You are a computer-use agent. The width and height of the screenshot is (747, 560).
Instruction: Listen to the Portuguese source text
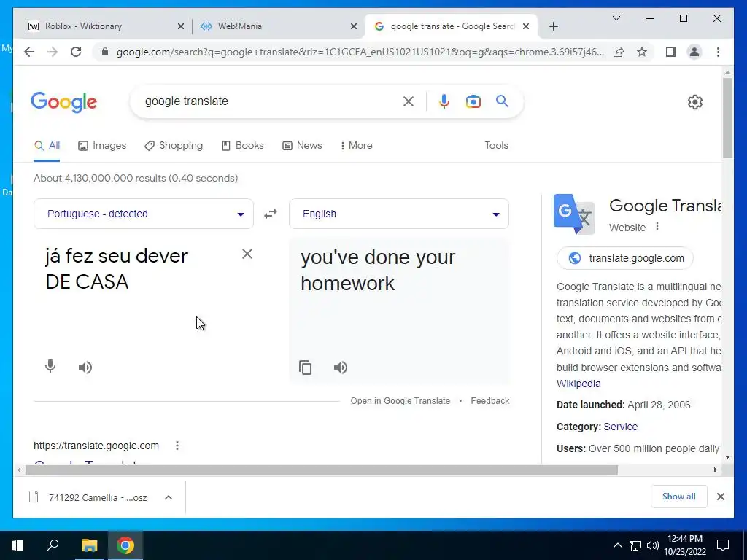(x=85, y=367)
